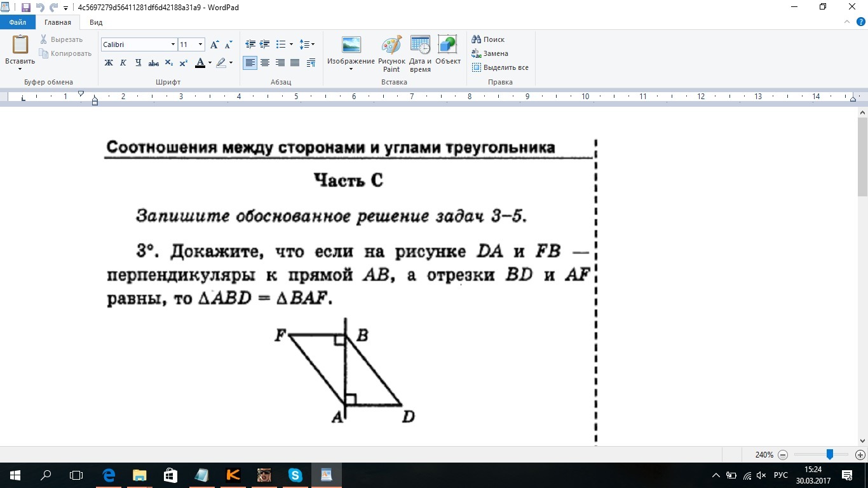This screenshot has height=488, width=868.
Task: Apply bold formatting with the Ж icon
Action: pyautogui.click(x=108, y=63)
